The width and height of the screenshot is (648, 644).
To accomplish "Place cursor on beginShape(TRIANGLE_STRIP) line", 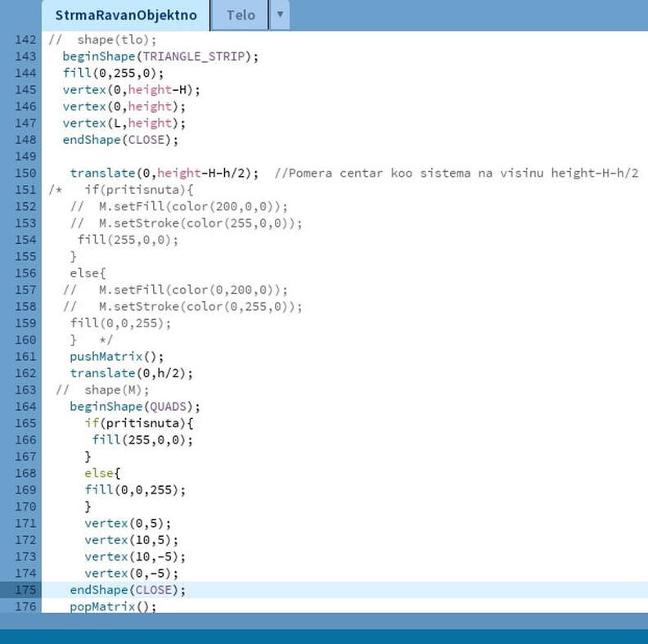I will [160, 56].
